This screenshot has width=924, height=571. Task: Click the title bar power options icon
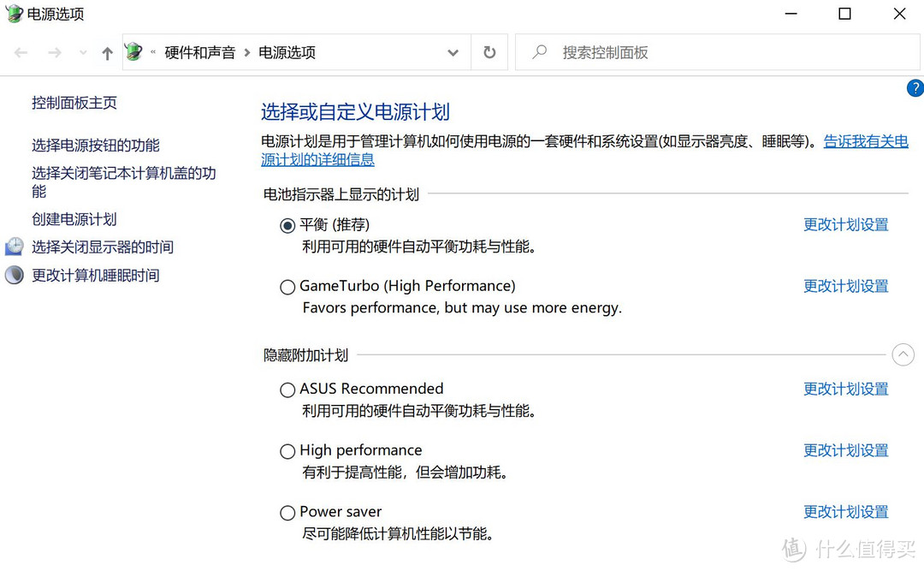pyautogui.click(x=14, y=13)
